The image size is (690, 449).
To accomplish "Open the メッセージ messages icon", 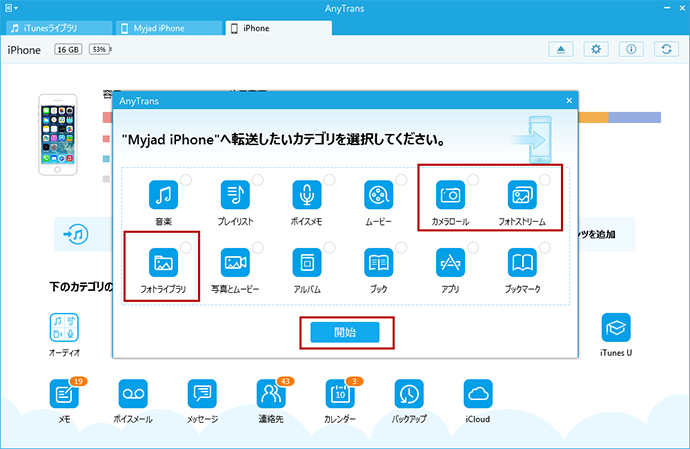I will pyautogui.click(x=202, y=394).
